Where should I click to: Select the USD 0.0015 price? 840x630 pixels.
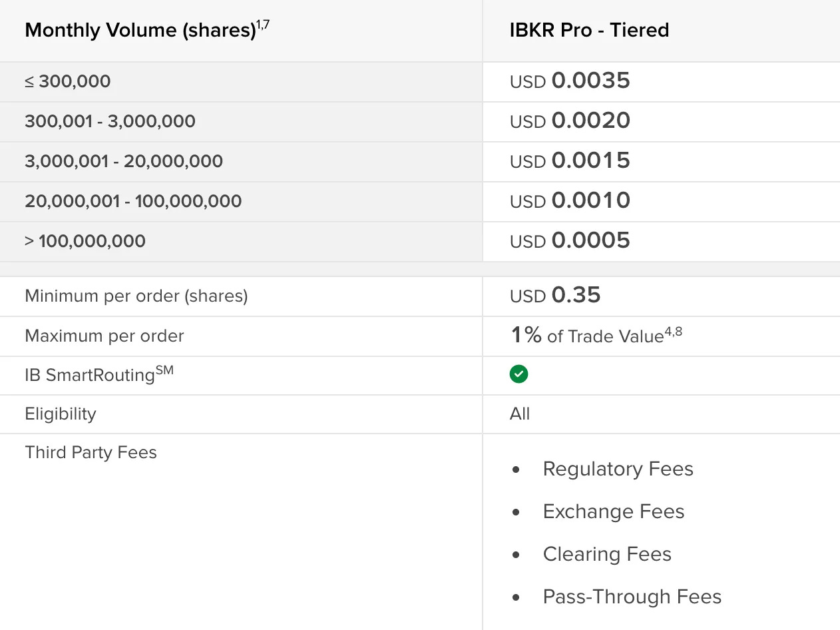click(570, 161)
